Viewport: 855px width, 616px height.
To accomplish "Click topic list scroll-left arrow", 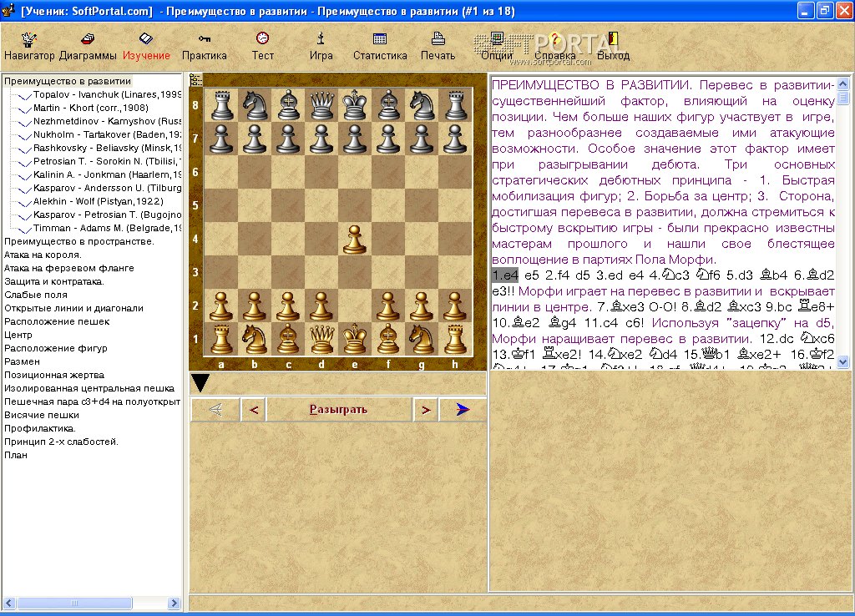I will [x=9, y=603].
